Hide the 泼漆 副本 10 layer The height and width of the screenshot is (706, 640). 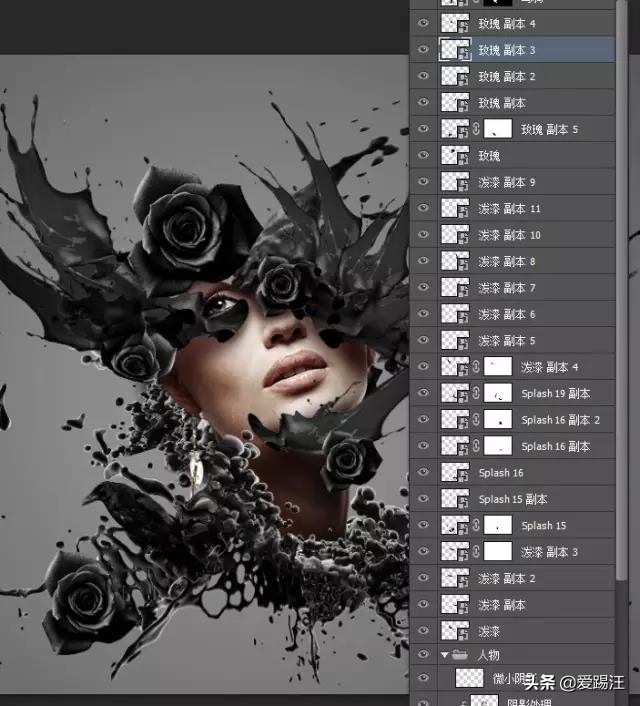pyautogui.click(x=423, y=234)
